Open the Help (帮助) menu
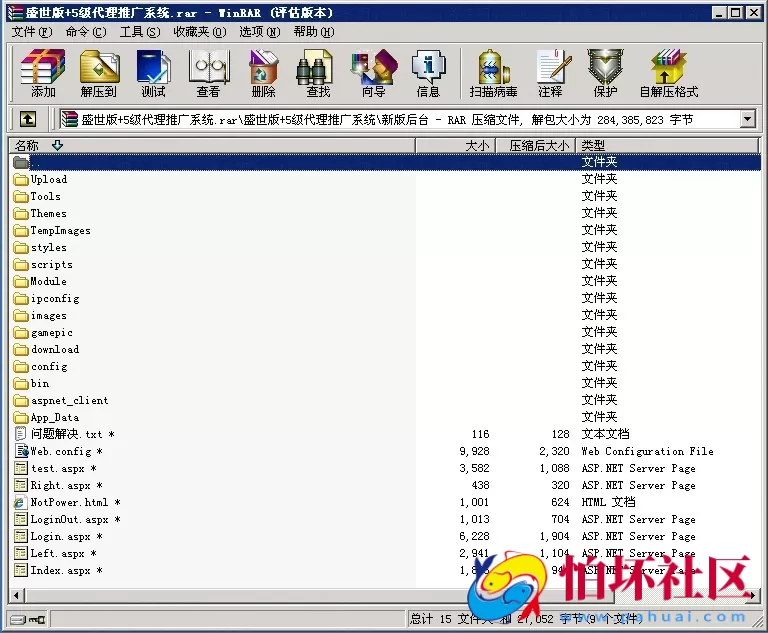The width and height of the screenshot is (768, 633). tap(314, 32)
